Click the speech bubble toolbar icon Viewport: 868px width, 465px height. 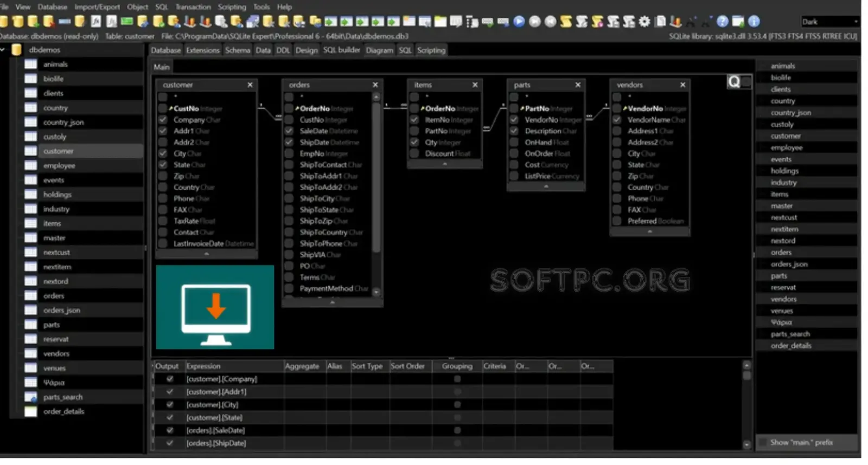(x=456, y=22)
